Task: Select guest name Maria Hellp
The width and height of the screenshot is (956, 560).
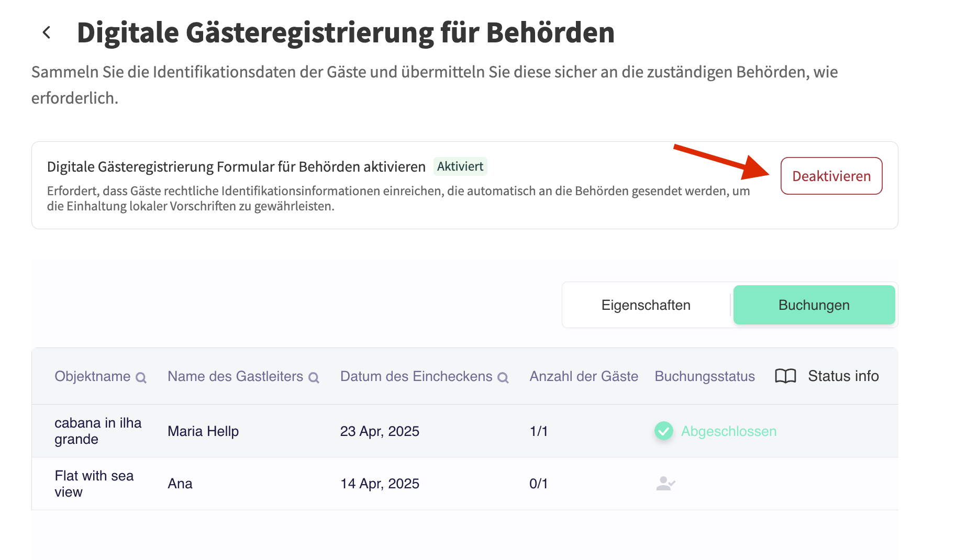Action: point(203,431)
